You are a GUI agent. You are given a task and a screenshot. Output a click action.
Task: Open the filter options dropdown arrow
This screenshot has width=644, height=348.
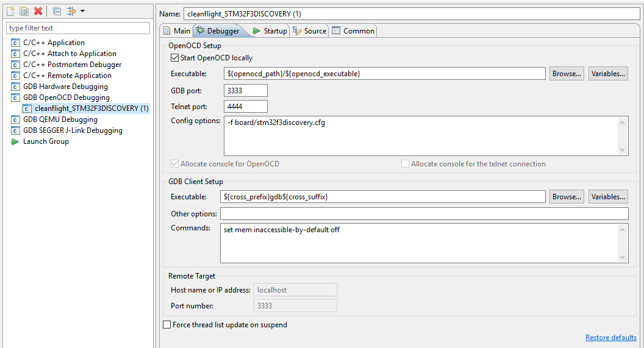coord(82,11)
